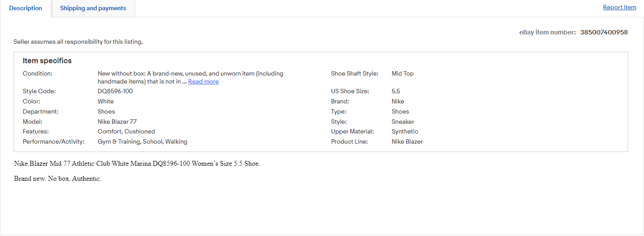The image size is (644, 236).
Task: Click the Style value Sneaker
Action: (x=403, y=122)
